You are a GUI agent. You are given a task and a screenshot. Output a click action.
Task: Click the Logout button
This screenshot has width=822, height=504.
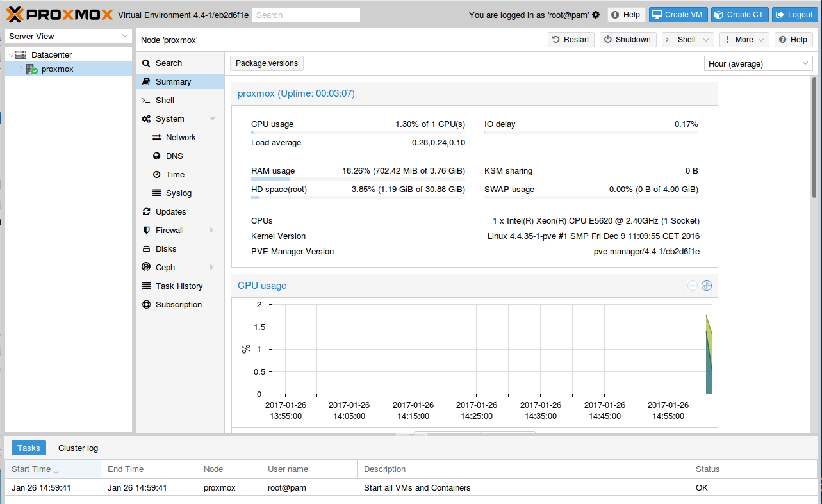[x=794, y=15]
